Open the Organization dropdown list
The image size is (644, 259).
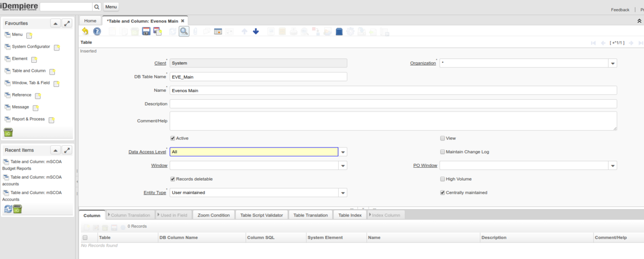pos(612,63)
